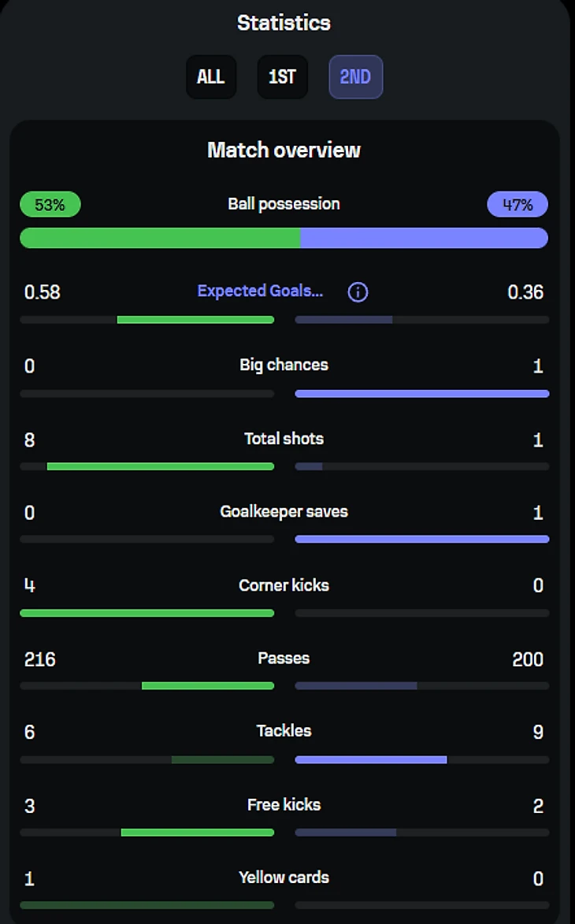This screenshot has width=575, height=924.
Task: Click the 216 passes value
Action: 40,659
